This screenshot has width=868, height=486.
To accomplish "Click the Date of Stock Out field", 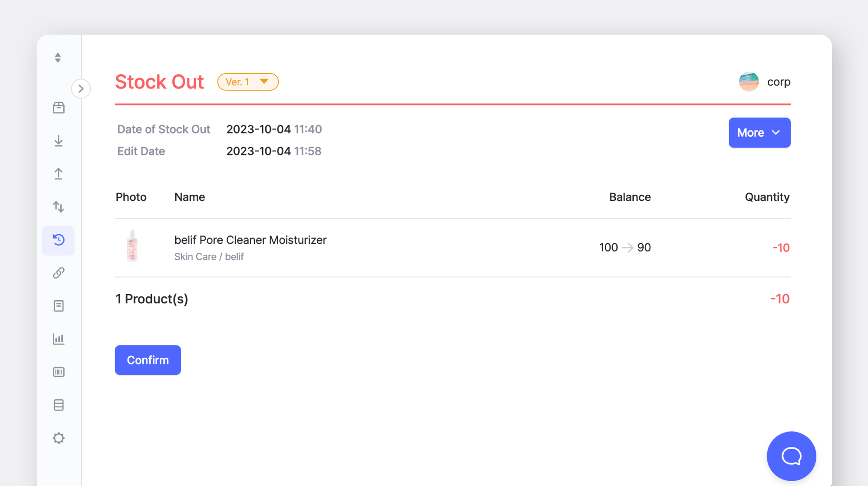I will (273, 129).
